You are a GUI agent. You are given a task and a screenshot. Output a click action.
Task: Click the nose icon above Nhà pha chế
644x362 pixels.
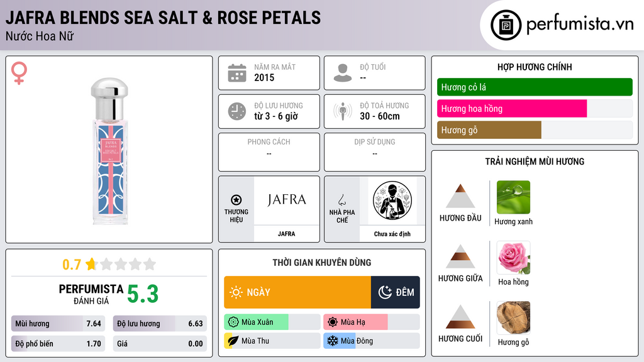pos(341,200)
